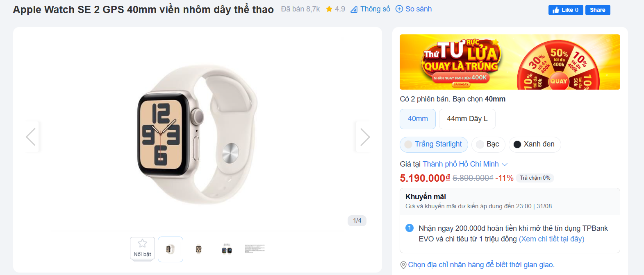Click the Thứ Tư Lửa promo banner
Screen dimensions: 644x275
click(x=510, y=62)
